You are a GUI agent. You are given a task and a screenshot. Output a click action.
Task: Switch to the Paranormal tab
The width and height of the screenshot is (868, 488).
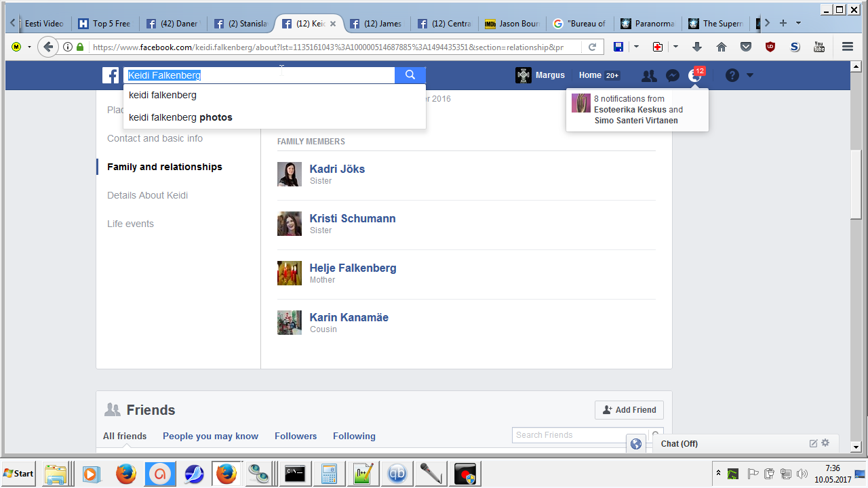648,24
